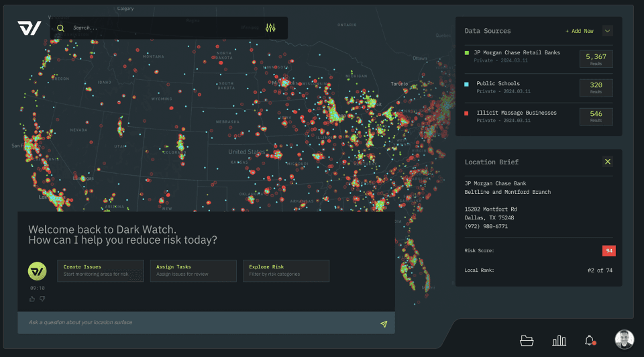Open the folder icon in bottom bar
The width and height of the screenshot is (644, 357).
(x=527, y=341)
